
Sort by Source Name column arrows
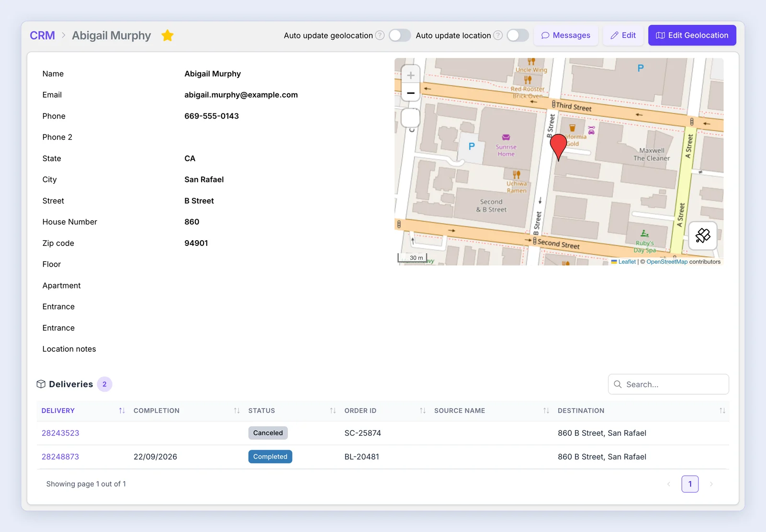coord(546,411)
